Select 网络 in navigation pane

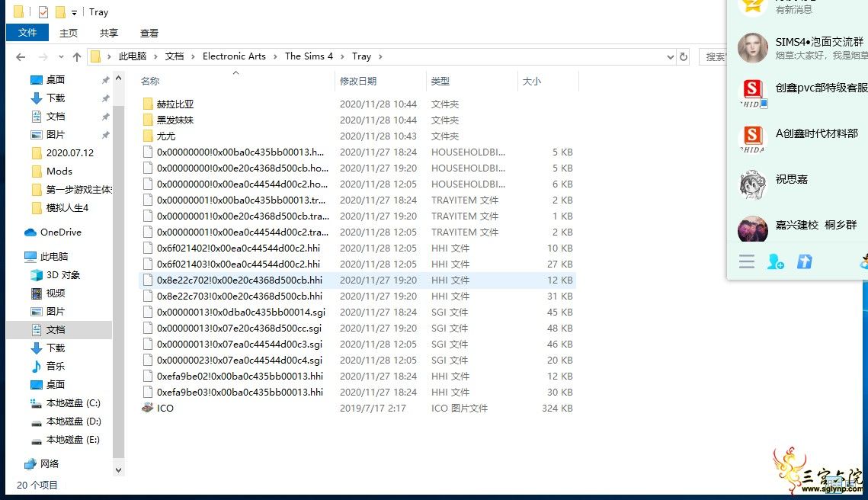(49, 463)
